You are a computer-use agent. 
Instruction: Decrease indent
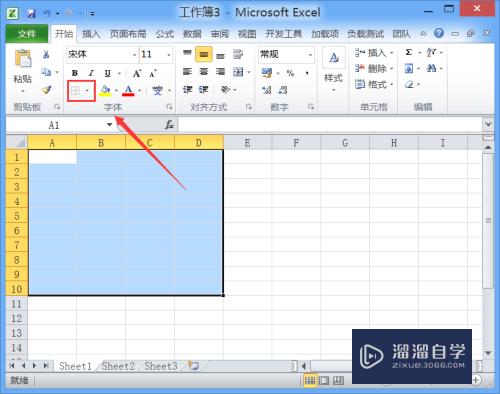[x=187, y=90]
